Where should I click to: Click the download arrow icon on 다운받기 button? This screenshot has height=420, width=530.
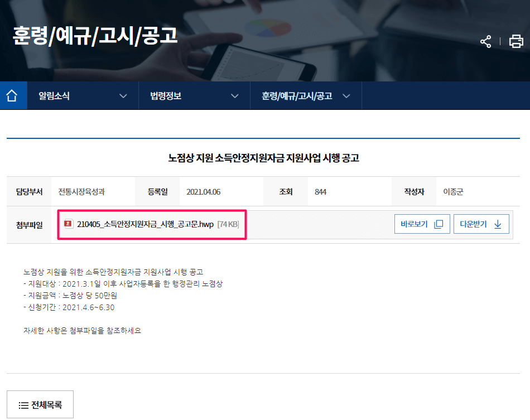point(498,224)
